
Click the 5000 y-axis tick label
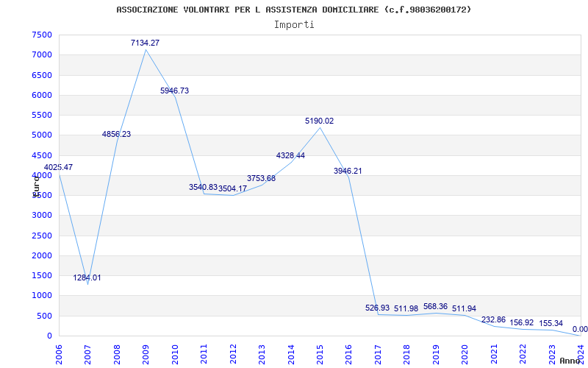pyautogui.click(x=42, y=135)
